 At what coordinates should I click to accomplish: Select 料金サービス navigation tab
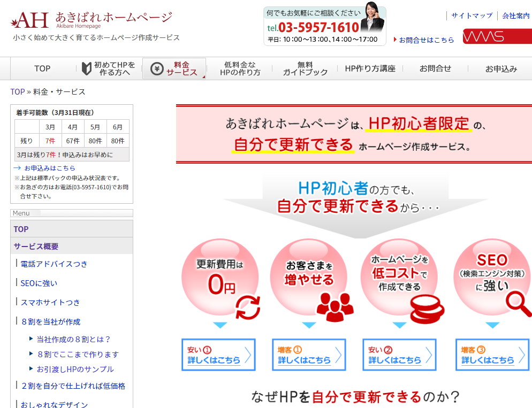pyautogui.click(x=174, y=69)
